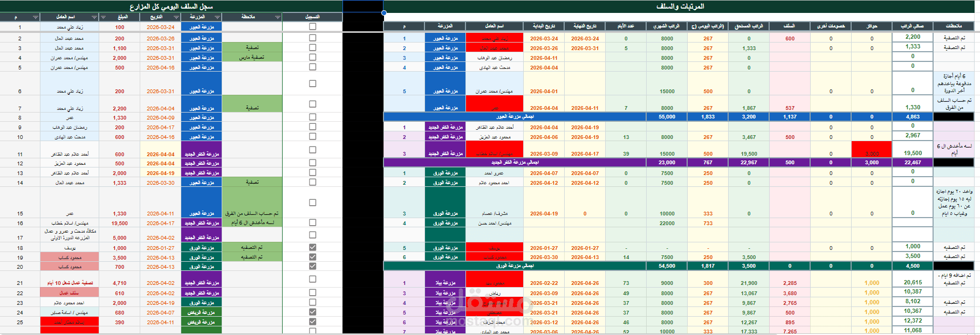Select the pink cell سلف عمال
Screen dimensions: 980x335
coord(70,293)
